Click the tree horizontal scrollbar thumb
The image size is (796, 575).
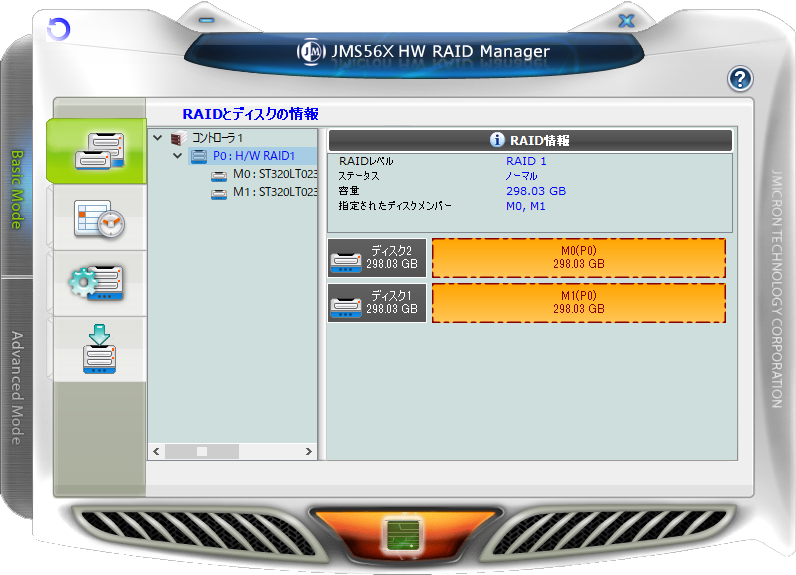[x=202, y=451]
